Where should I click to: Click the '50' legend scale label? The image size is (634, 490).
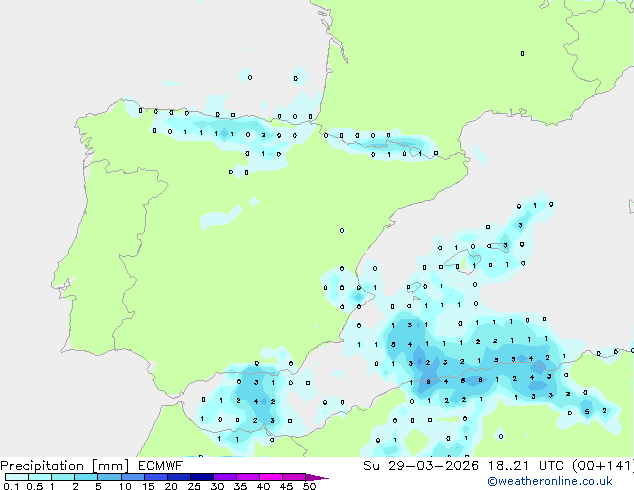[x=309, y=486]
